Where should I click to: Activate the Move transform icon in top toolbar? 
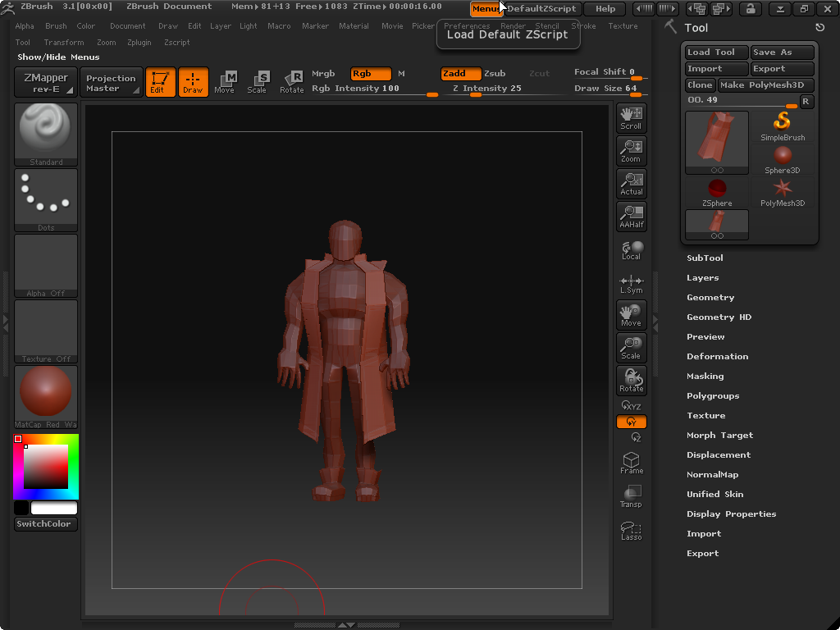pyautogui.click(x=225, y=82)
